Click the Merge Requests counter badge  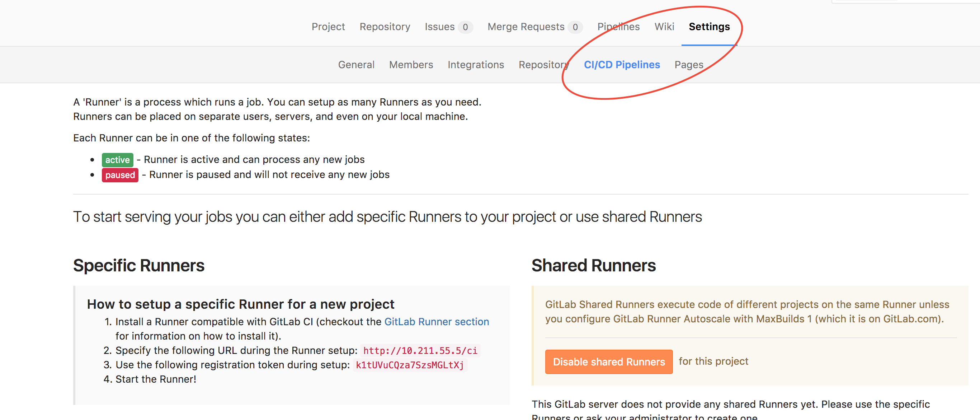(x=576, y=27)
